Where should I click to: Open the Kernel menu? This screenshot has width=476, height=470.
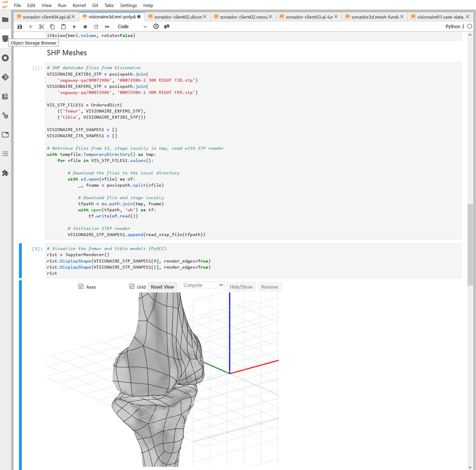tap(79, 5)
